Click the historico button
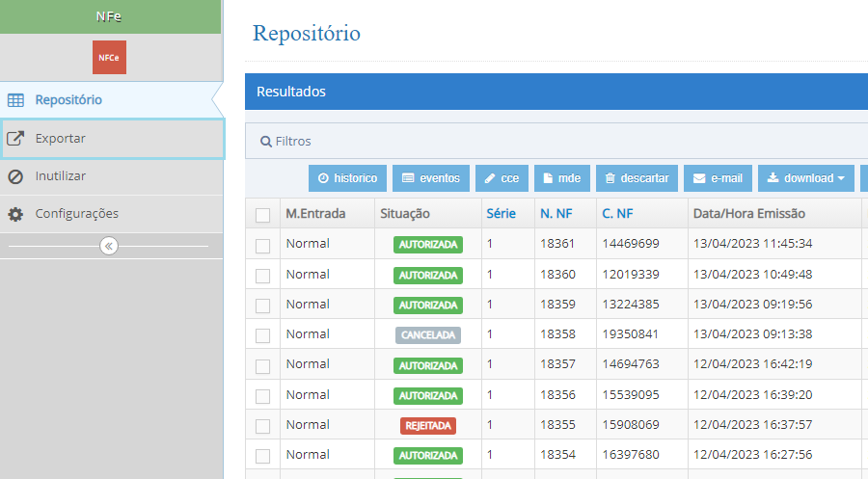Image resolution: width=868 pixels, height=479 pixels. [x=347, y=178]
